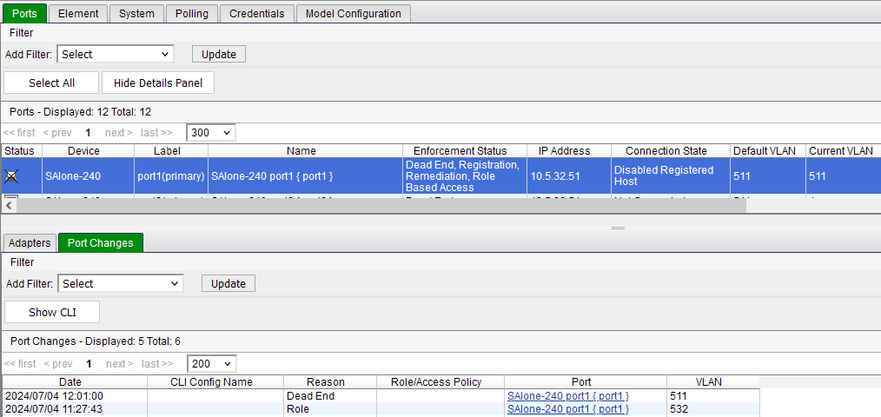Click VLAN 532 cell
Screen dimensions: 881x417
713,409
